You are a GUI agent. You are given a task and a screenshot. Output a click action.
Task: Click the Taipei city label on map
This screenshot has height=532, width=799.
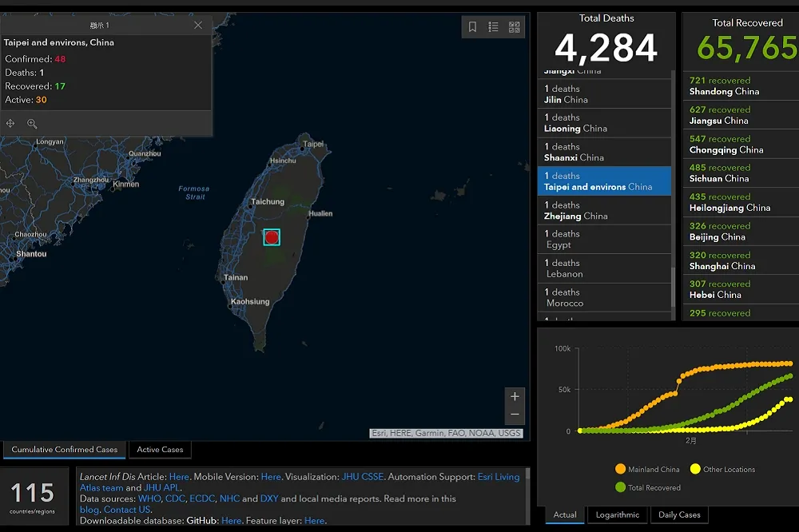313,145
